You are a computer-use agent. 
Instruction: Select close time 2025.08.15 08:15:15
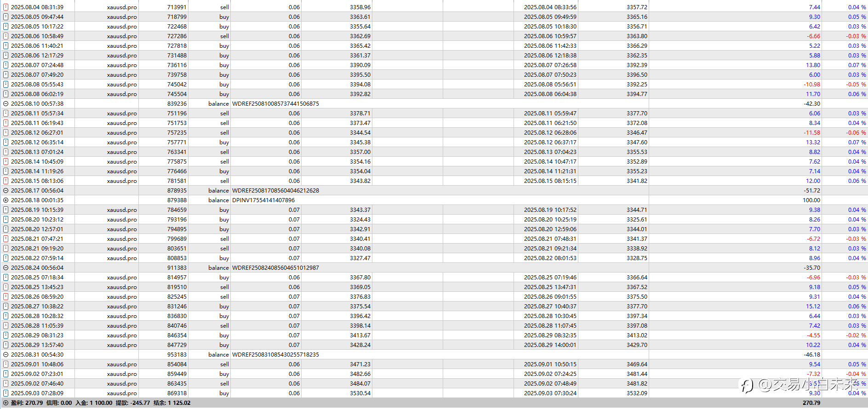[550, 181]
